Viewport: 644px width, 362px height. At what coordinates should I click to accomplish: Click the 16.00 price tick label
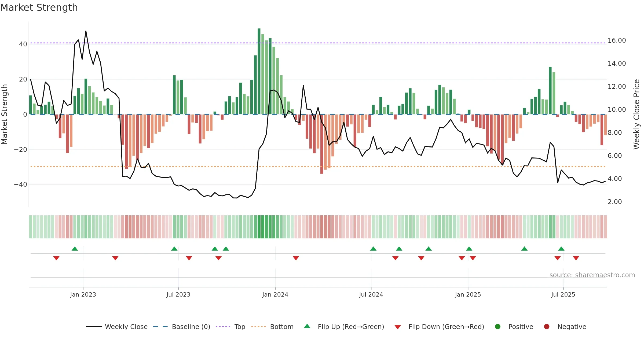click(617, 40)
